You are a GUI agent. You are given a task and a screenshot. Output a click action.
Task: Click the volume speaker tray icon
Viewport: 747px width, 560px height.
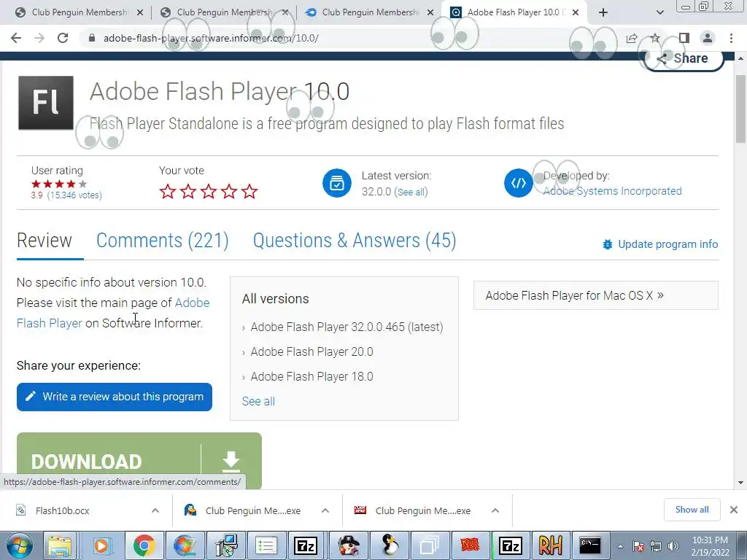[673, 546]
